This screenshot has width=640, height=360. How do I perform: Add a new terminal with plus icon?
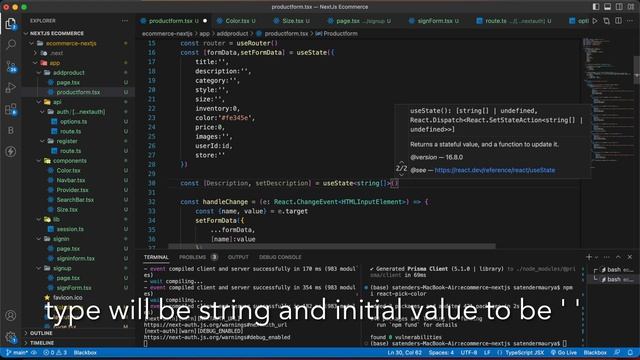[x=589, y=257]
